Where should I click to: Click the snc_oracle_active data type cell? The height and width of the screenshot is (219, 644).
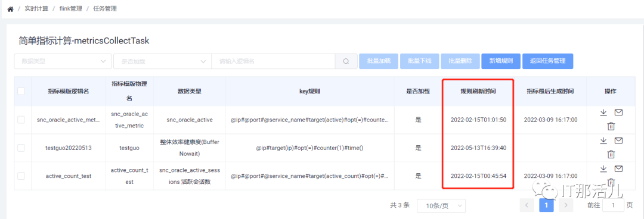tap(190, 120)
